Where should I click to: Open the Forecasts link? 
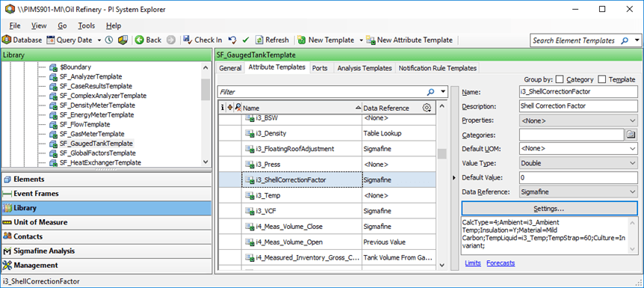click(x=501, y=263)
